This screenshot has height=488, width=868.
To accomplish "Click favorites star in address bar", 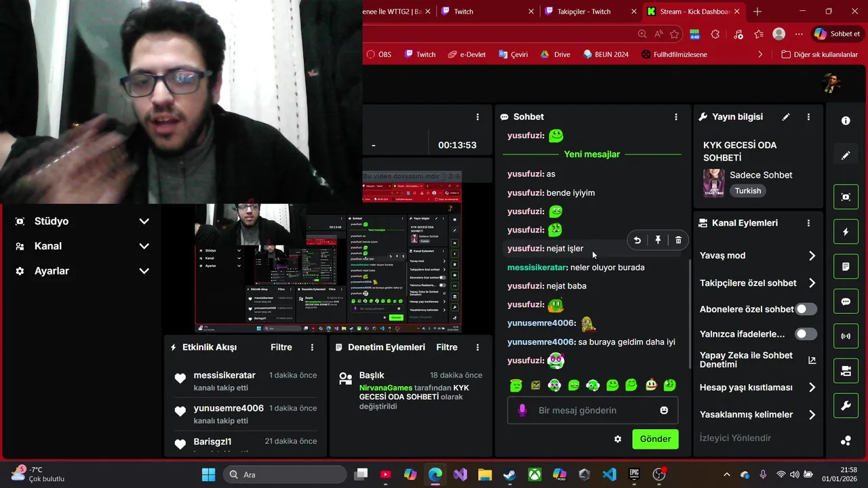I will pos(674,34).
